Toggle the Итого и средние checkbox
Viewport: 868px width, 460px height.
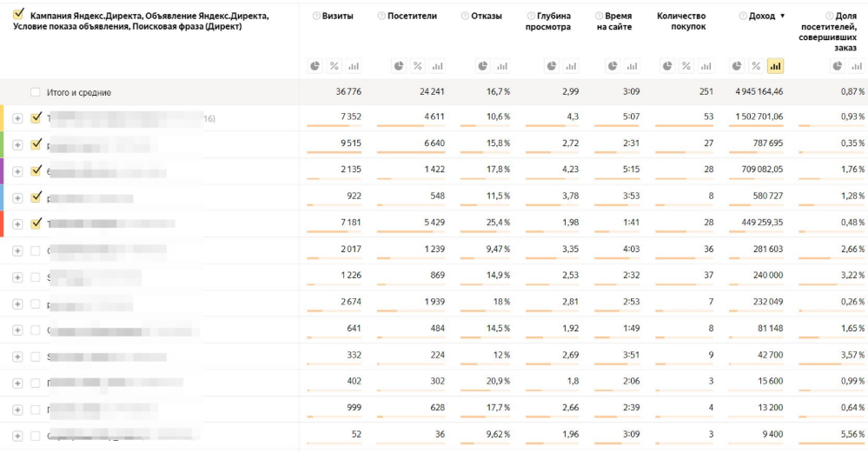click(36, 92)
